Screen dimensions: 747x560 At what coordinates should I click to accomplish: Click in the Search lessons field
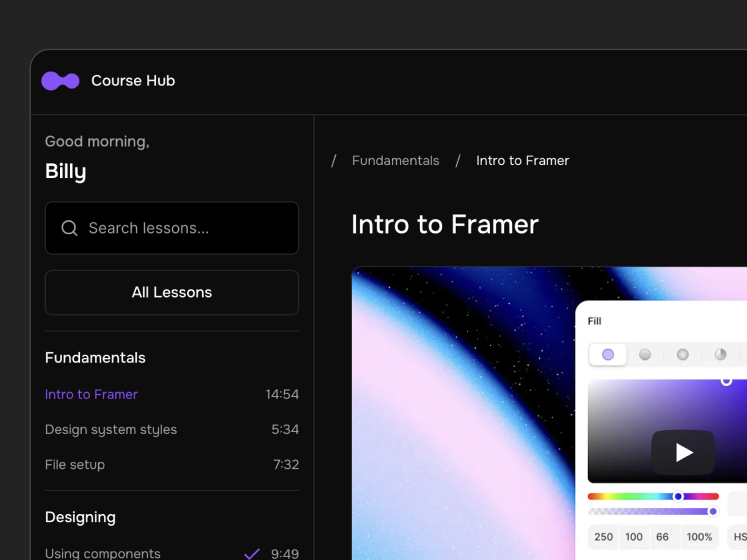[172, 228]
